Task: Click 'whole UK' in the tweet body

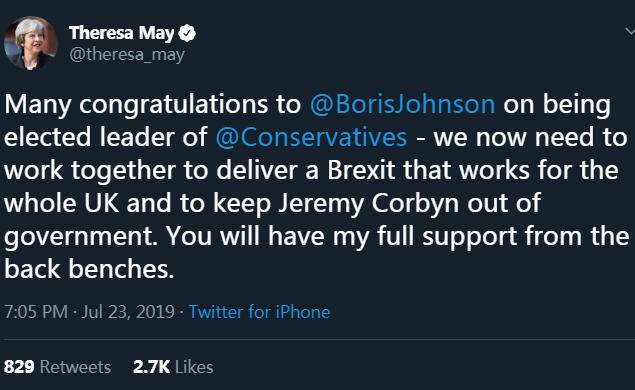Action: point(62,203)
